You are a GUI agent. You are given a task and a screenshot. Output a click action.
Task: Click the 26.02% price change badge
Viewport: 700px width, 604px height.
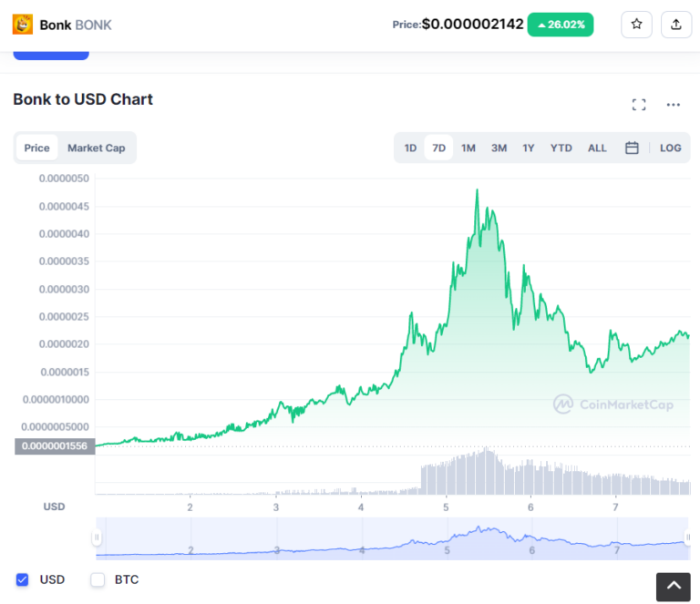tap(561, 25)
